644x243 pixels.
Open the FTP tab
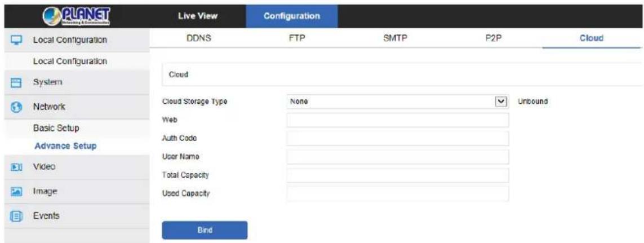pos(297,38)
